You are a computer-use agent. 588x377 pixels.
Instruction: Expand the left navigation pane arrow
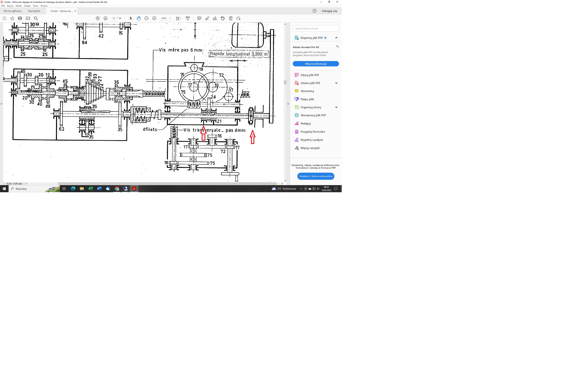[x=1, y=104]
